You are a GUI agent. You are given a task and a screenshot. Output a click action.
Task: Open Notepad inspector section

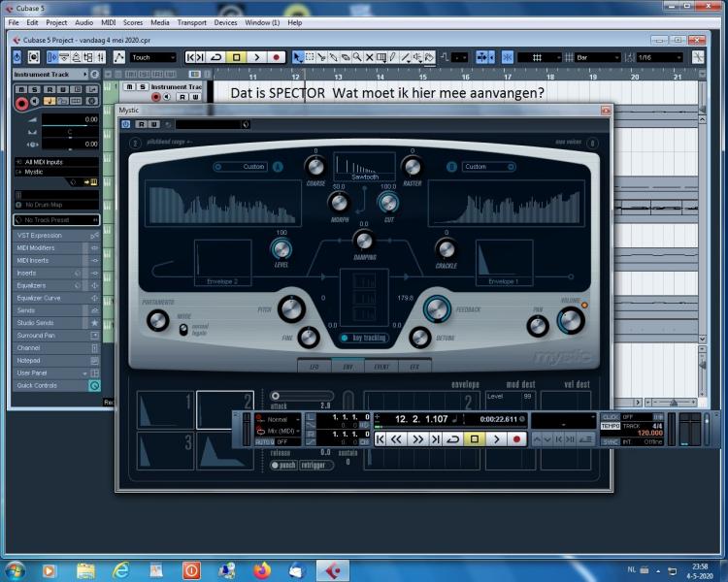pyautogui.click(x=56, y=360)
